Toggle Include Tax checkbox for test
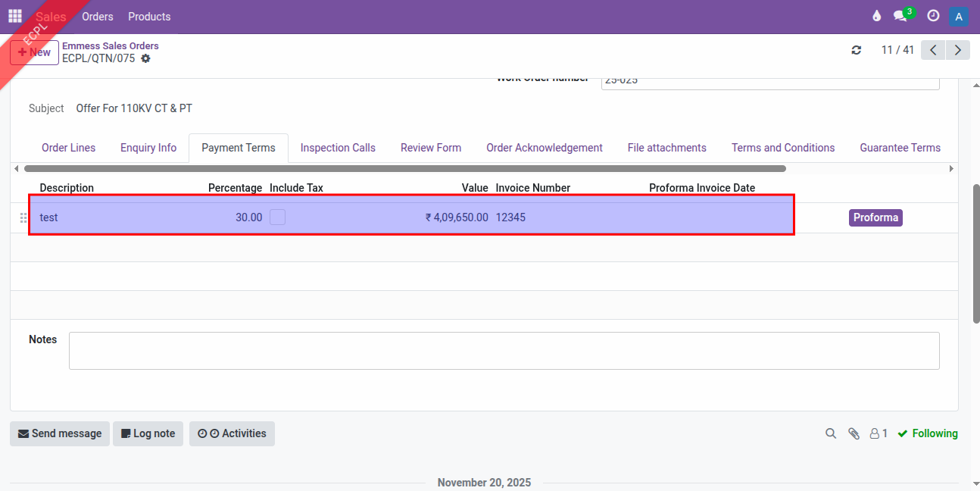The width and height of the screenshot is (980, 491). 277,217
